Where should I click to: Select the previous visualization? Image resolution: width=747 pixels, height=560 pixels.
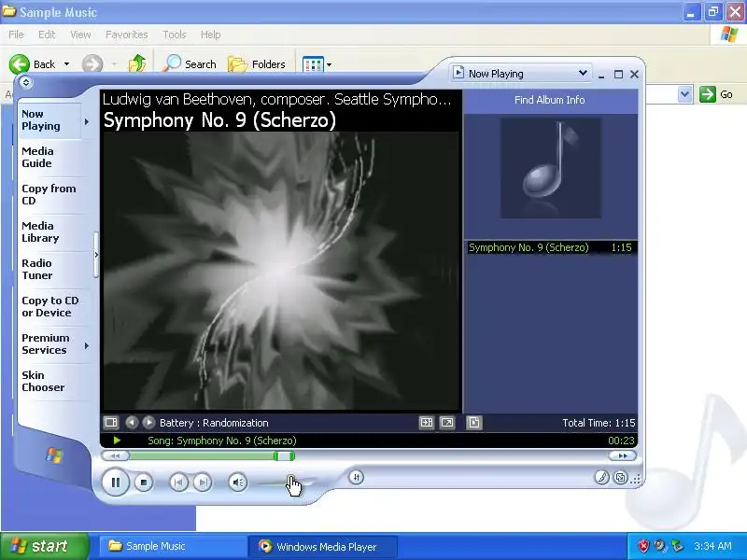point(132,423)
